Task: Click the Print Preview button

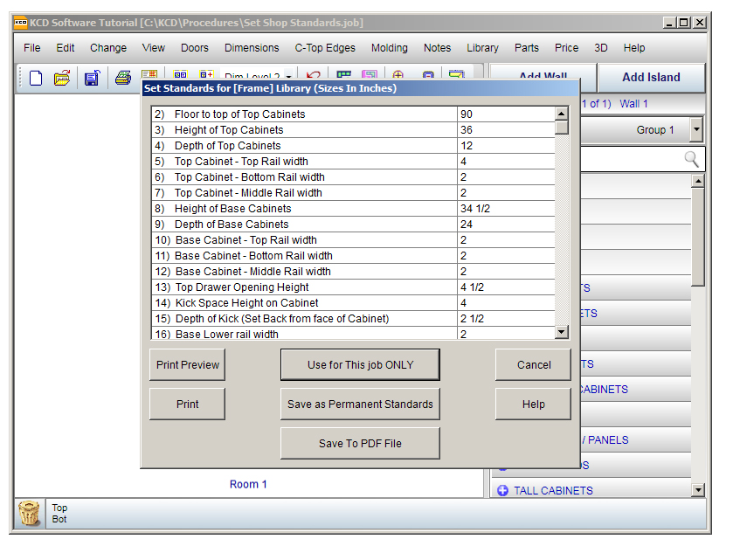Action: [x=188, y=364]
